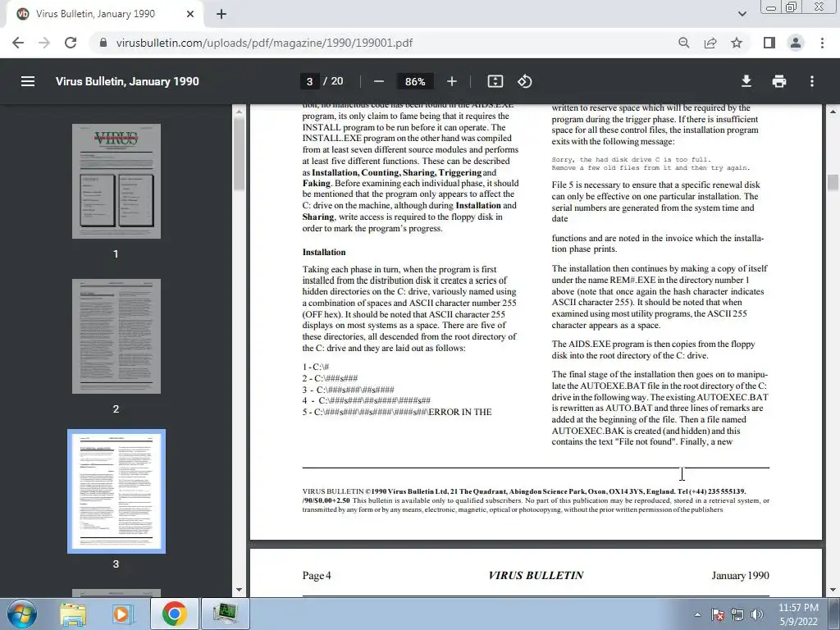840x630 pixels.
Task: Toggle Chrome side panel
Action: coord(769,43)
